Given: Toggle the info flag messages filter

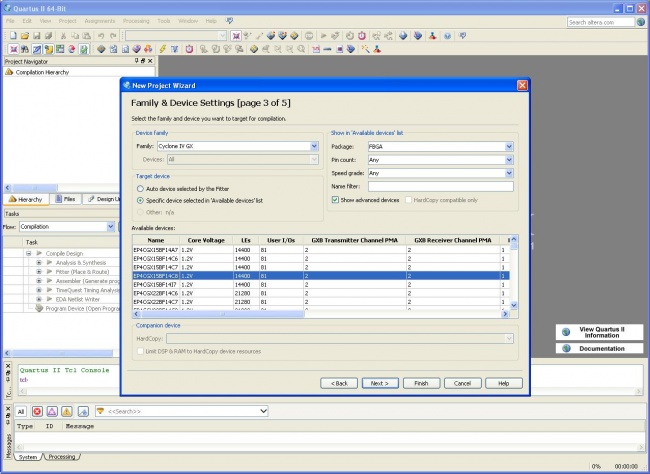Looking at the screenshot, I should pyautogui.click(x=83, y=411).
